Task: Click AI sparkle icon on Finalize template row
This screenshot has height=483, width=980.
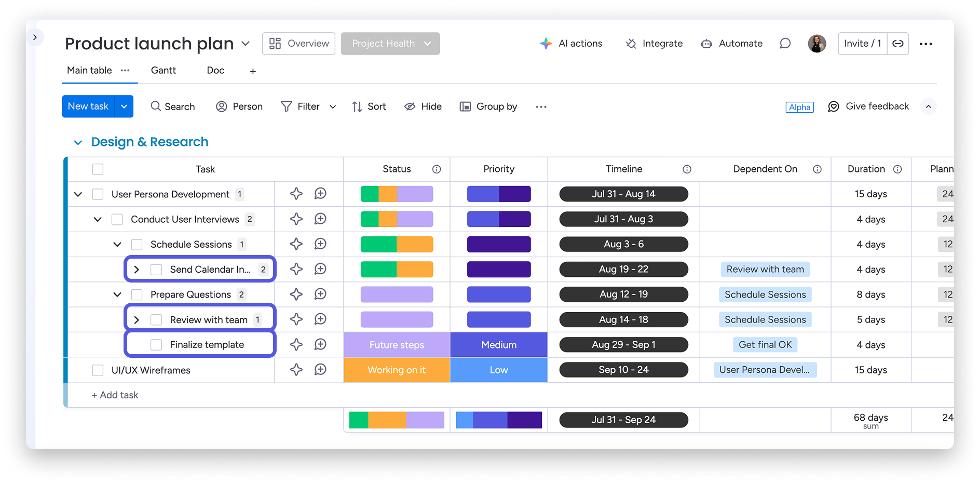Action: pos(296,345)
